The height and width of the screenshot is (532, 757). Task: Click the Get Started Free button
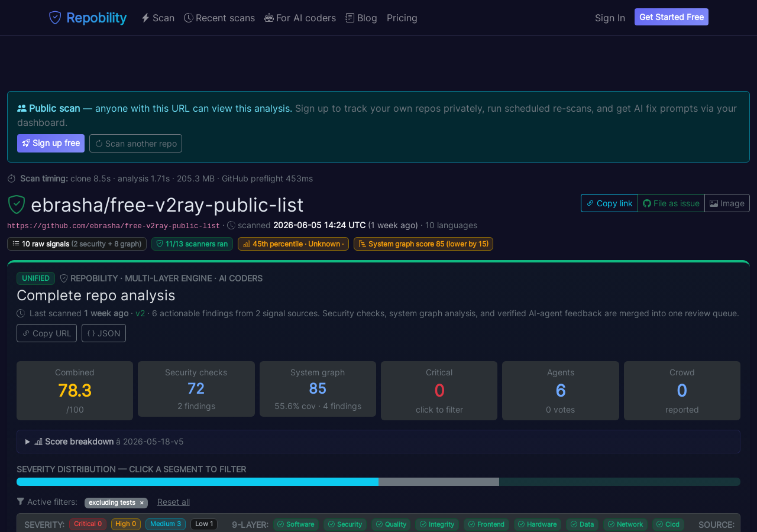coord(671,17)
